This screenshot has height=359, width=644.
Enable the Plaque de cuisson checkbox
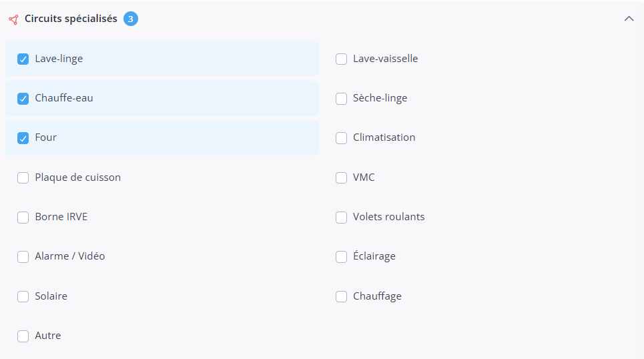click(23, 178)
